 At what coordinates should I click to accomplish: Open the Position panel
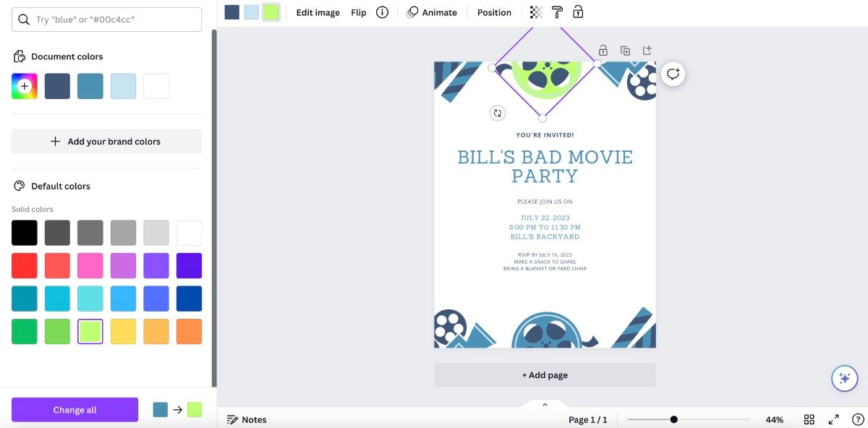click(x=494, y=12)
